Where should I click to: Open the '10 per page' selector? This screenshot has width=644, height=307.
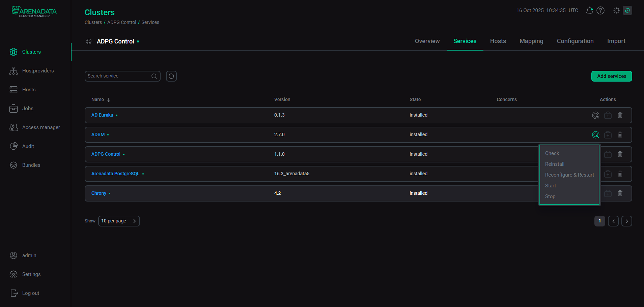[119, 221]
